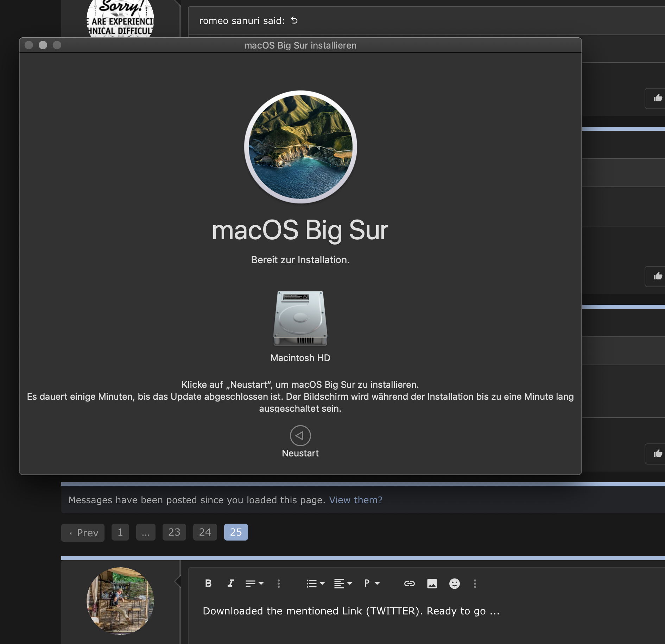
Task: Open the bullet list dropdown in the editor
Action: 315,583
